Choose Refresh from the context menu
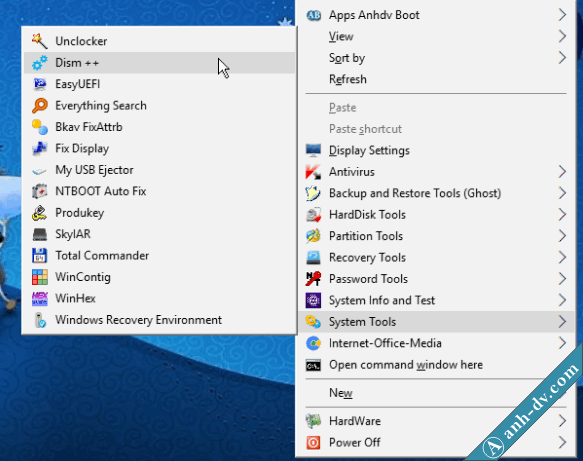Screen dimensions: 583x461 pos(435,79)
